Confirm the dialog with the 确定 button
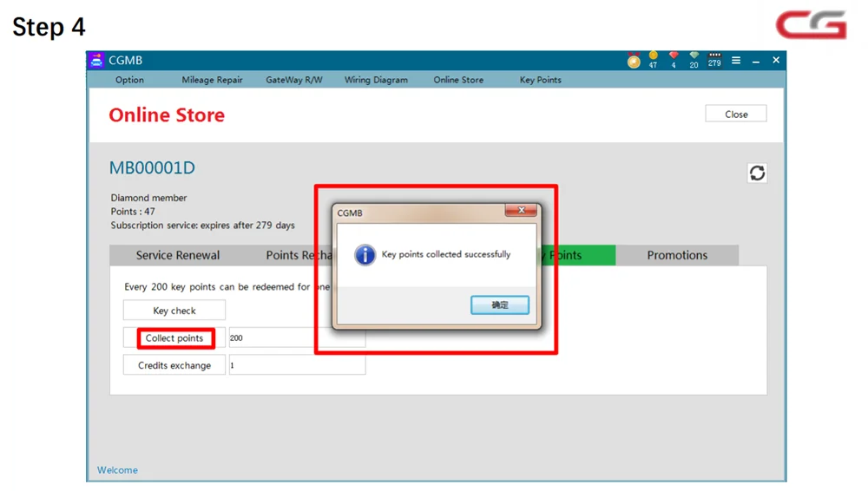The image size is (868, 491). pyautogui.click(x=500, y=305)
